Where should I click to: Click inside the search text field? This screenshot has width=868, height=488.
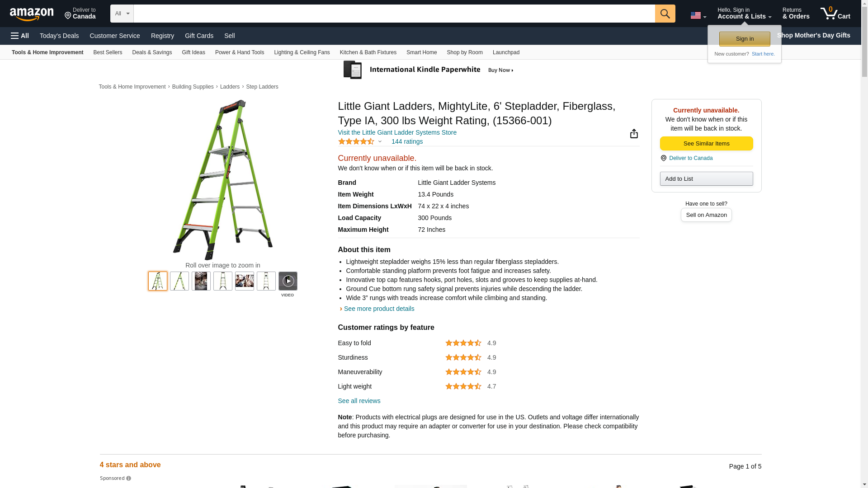coord(393,14)
